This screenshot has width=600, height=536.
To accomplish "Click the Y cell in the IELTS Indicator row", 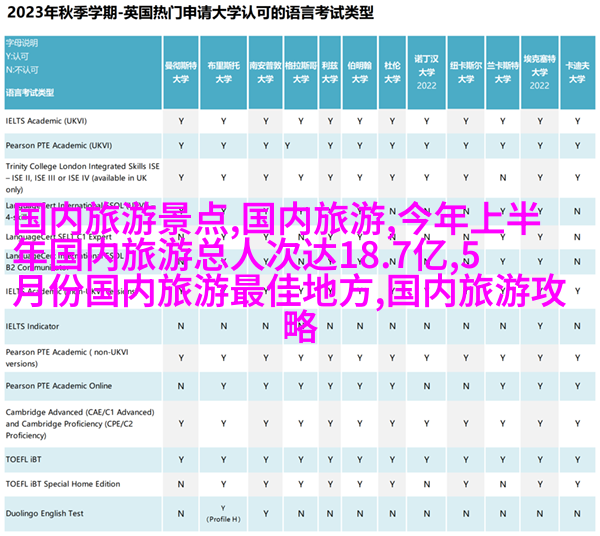I will pos(540,326).
